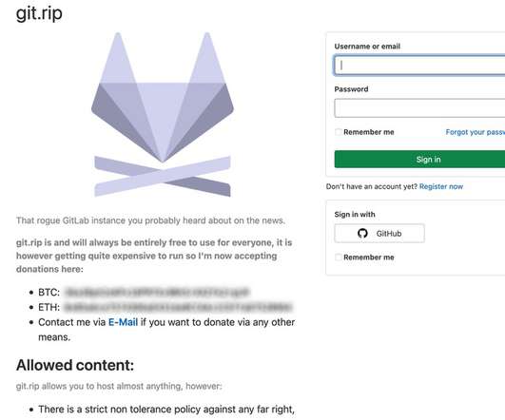Sign in with the GitHub button
This screenshot has width=505, height=420.
click(x=379, y=234)
